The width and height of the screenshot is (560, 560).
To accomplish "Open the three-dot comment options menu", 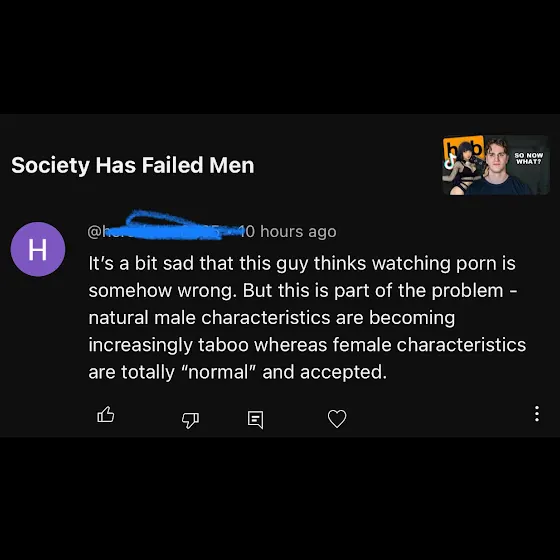I will pyautogui.click(x=536, y=414).
